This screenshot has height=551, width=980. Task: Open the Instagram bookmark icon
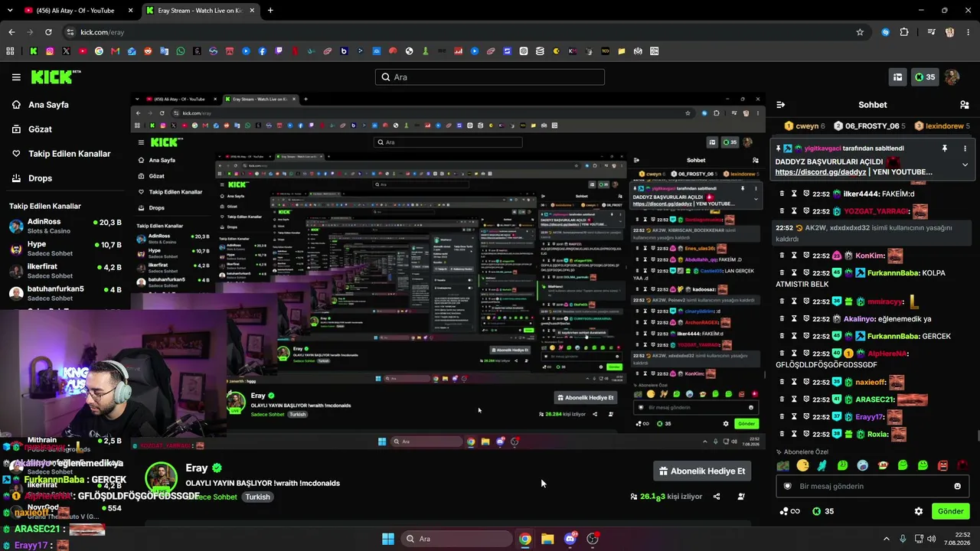point(50,51)
